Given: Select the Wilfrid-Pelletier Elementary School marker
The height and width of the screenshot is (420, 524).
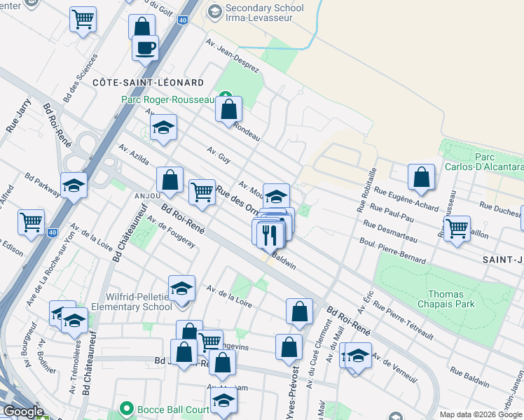Looking at the screenshot, I should (182, 290).
